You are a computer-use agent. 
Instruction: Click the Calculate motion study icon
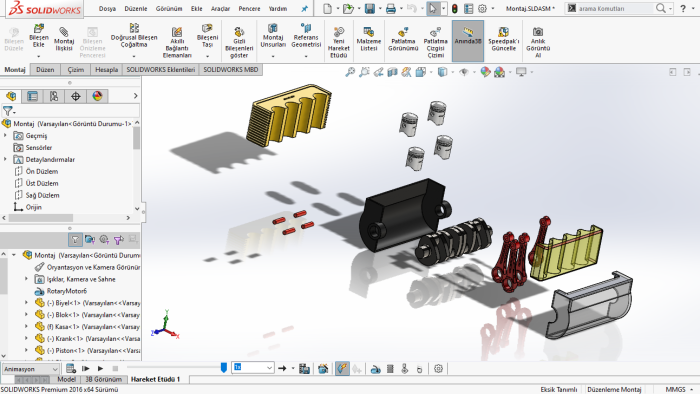(x=71, y=369)
